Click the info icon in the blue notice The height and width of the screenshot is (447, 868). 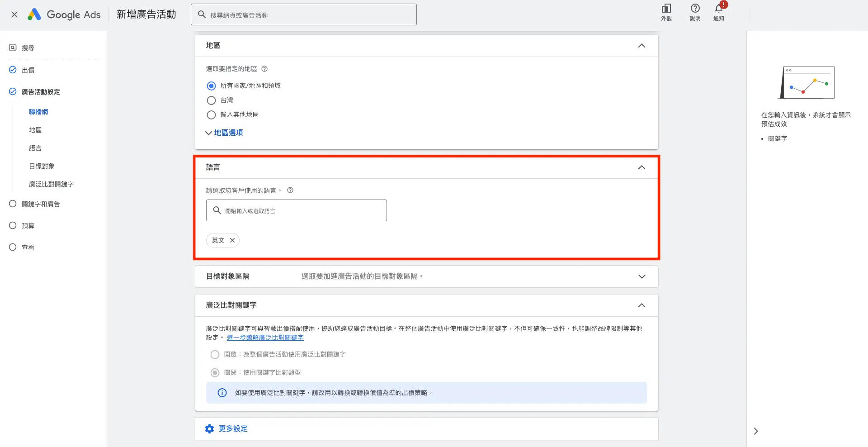(x=222, y=393)
